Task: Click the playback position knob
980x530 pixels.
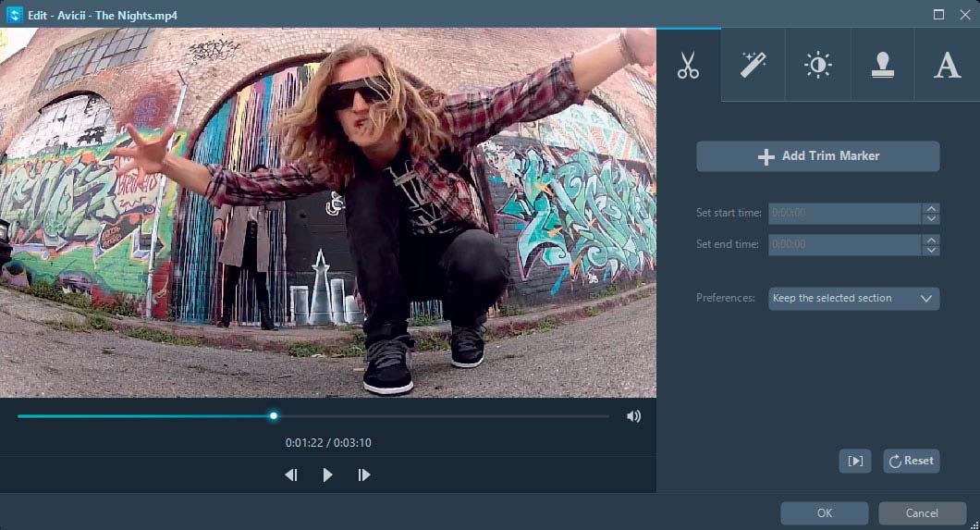Action: pos(273,415)
